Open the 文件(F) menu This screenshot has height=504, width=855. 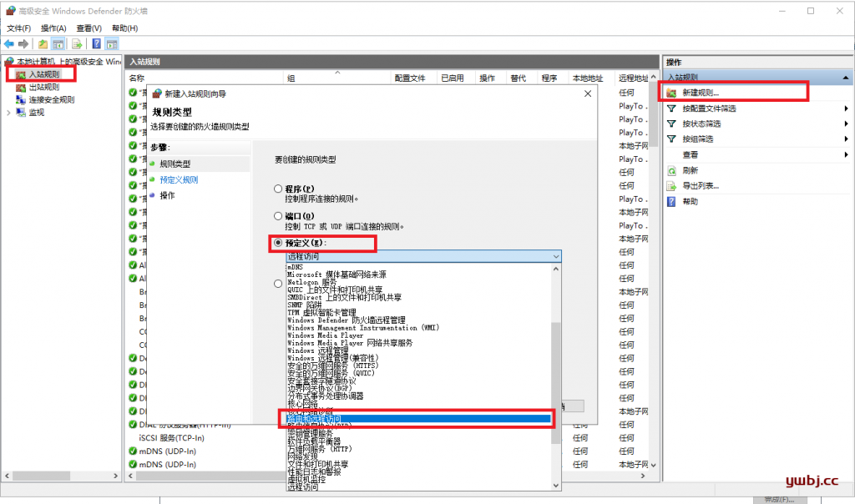[x=18, y=28]
